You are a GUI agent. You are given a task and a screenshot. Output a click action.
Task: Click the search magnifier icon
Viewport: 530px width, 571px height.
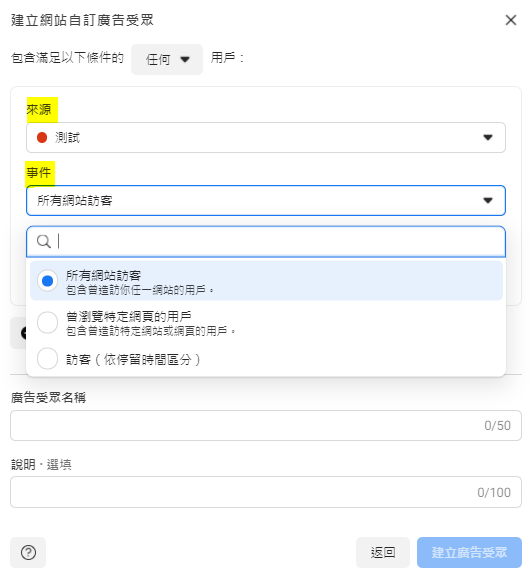(x=44, y=241)
